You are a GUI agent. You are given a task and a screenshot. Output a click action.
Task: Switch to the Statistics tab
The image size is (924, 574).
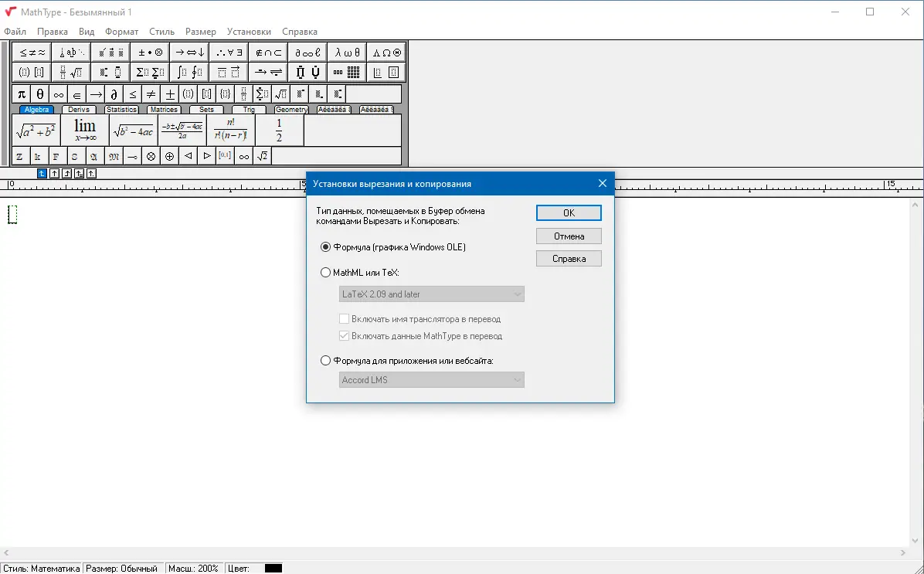tap(121, 110)
